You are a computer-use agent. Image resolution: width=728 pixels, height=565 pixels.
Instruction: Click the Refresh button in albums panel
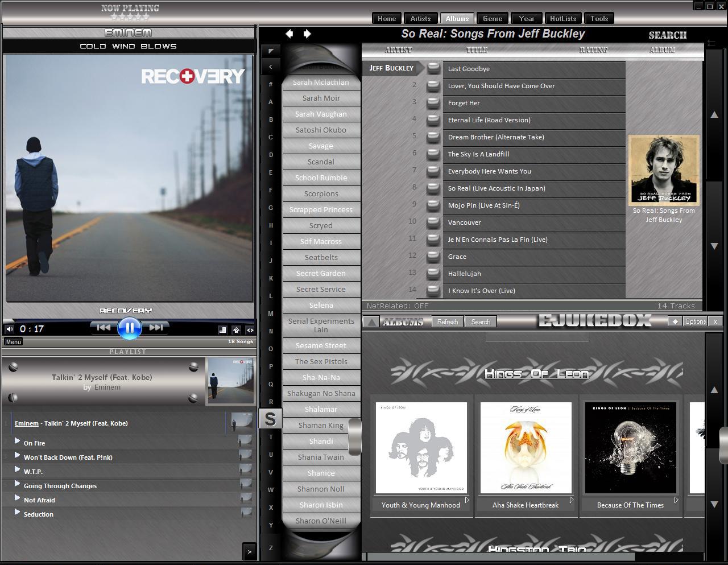(448, 322)
